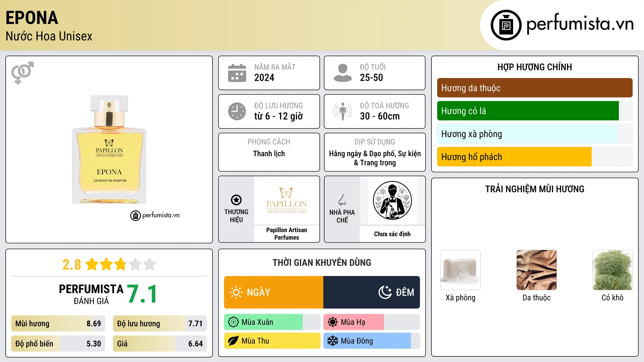
Task: Click the clock icon for Độ Lưu Hương
Action: pyautogui.click(x=237, y=111)
